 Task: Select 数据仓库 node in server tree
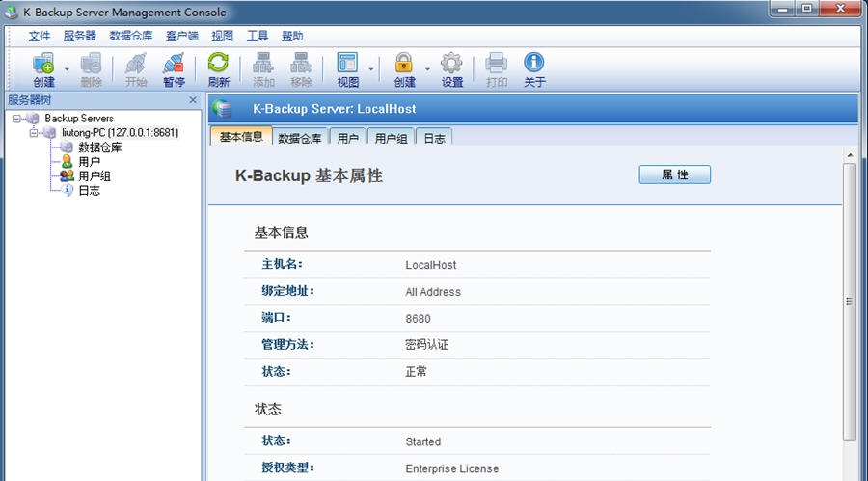pyautogui.click(x=99, y=147)
